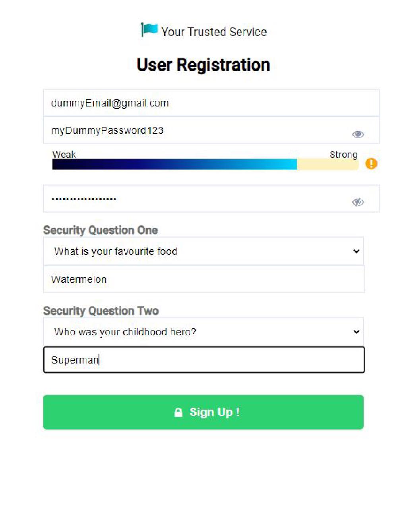Show the hidden confirm password with crossed-eye icon
The image size is (407, 532).
(x=358, y=202)
